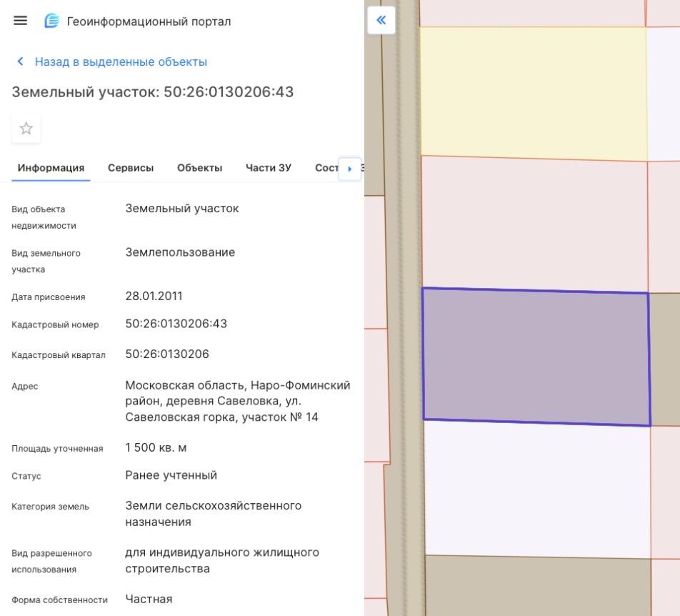
Task: Add the parcel to favorites with the star
Action: tap(26, 129)
